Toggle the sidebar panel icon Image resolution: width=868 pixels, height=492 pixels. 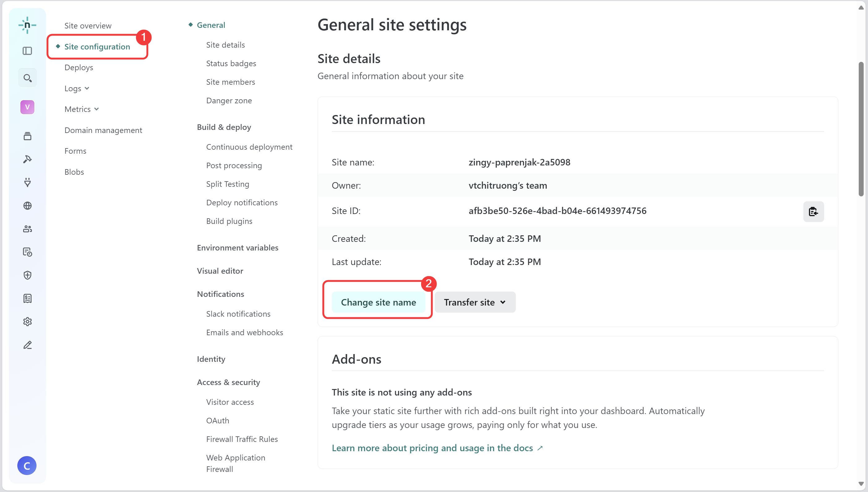click(x=27, y=51)
